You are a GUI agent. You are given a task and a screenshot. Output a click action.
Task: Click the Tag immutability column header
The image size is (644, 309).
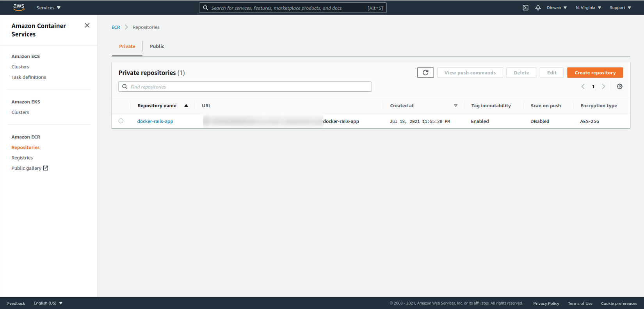[491, 106]
